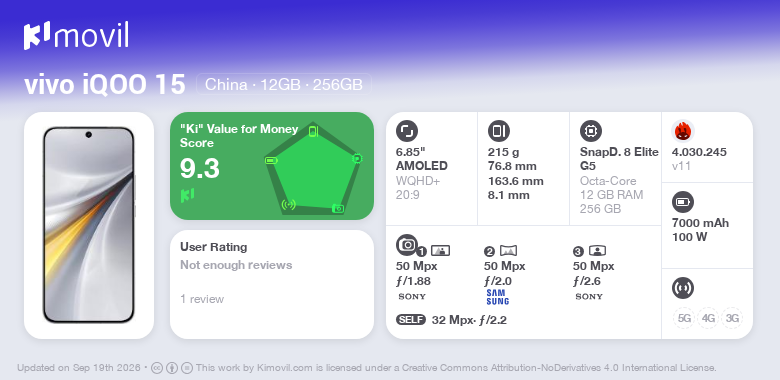This screenshot has height=380, width=780.
Task: Click the display size icon
Action: point(407,131)
